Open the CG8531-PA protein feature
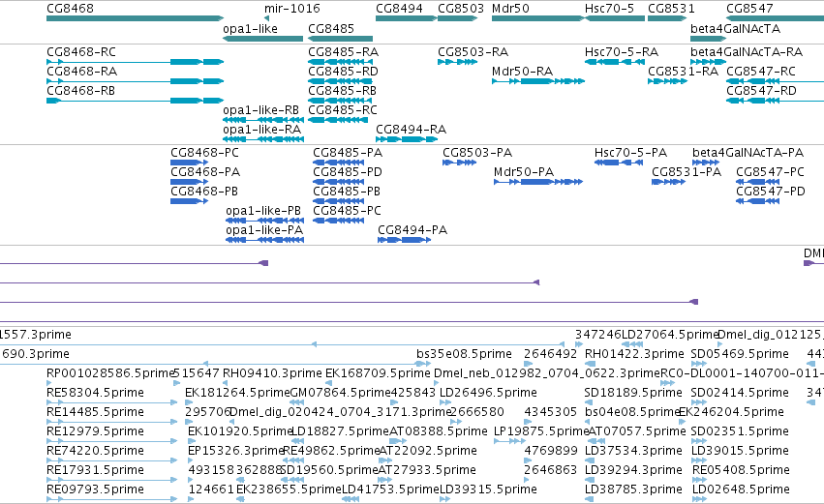Viewport: 824px width, 504px height. click(x=668, y=182)
